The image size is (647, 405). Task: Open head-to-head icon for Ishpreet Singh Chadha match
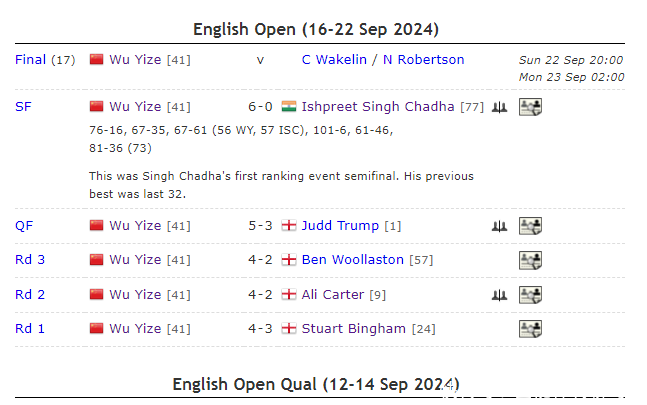(x=499, y=107)
